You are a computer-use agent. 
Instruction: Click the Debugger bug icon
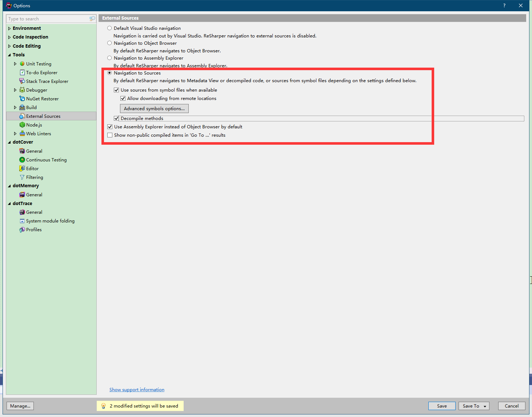22,90
